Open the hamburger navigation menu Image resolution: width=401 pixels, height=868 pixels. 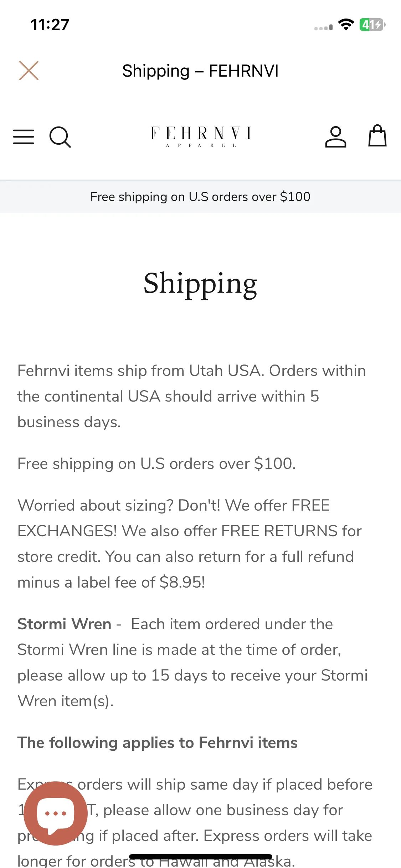[x=24, y=137]
